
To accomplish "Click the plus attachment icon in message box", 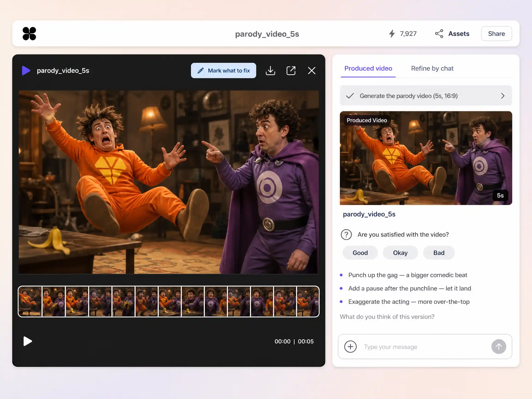I will 350,347.
